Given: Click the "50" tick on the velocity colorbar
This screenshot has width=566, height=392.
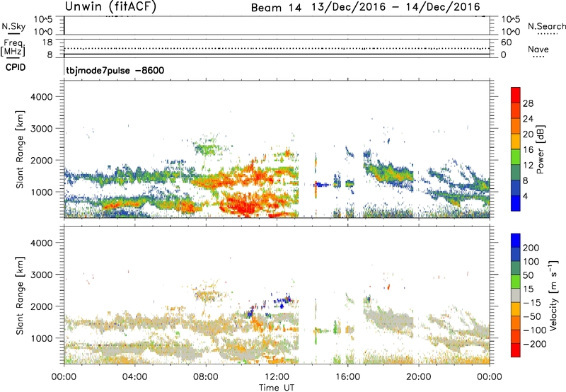Looking at the screenshot, I should 528,275.
